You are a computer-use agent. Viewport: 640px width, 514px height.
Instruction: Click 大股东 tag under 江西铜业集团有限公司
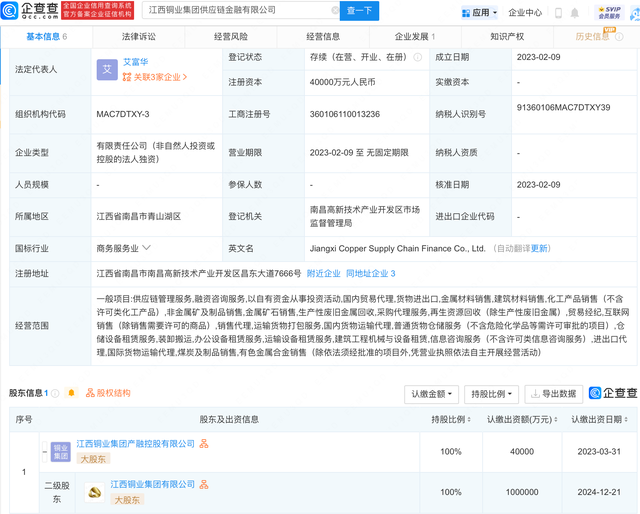[x=127, y=499]
